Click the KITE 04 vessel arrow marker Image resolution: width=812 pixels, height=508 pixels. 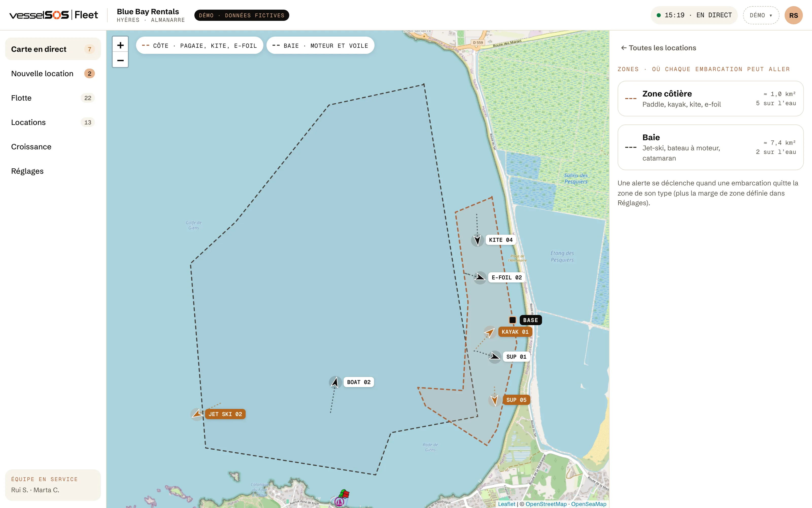coord(478,240)
